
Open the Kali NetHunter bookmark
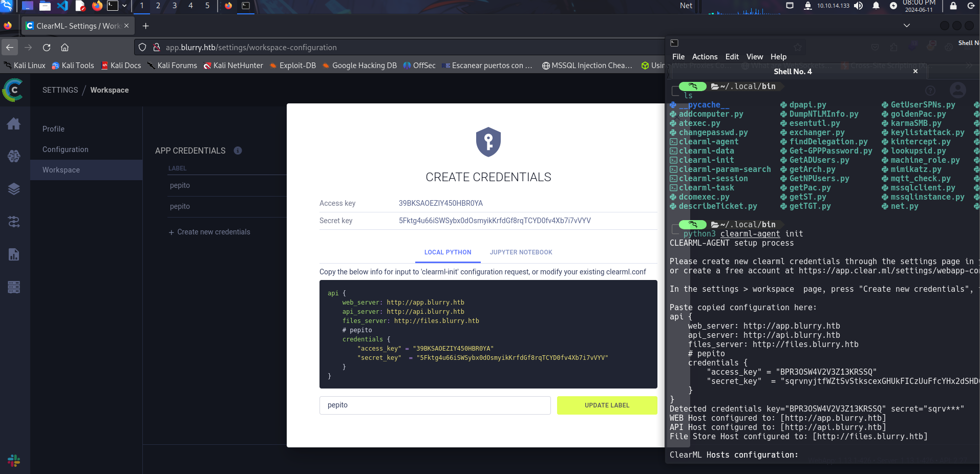pos(233,66)
